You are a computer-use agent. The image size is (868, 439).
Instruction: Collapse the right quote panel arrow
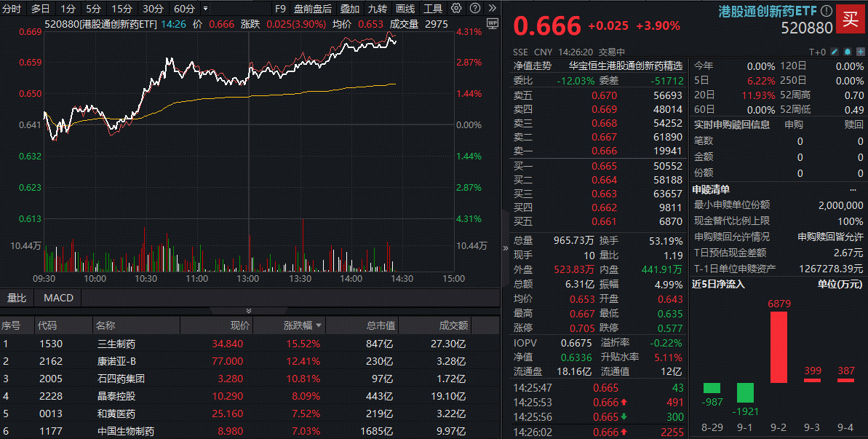pos(506,248)
